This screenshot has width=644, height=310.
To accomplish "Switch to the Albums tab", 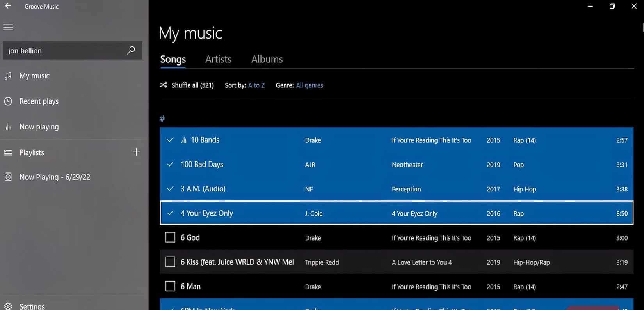I will tap(267, 59).
